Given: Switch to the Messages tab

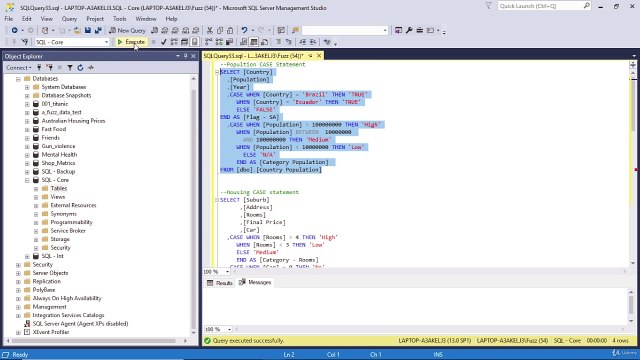Looking at the screenshot, I should (255, 282).
